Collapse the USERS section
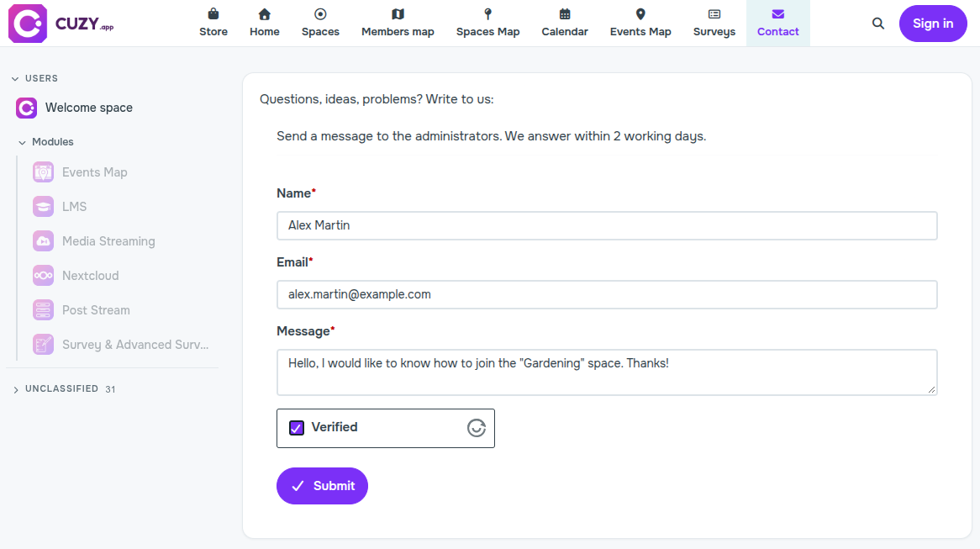This screenshot has height=549, width=980. point(15,79)
